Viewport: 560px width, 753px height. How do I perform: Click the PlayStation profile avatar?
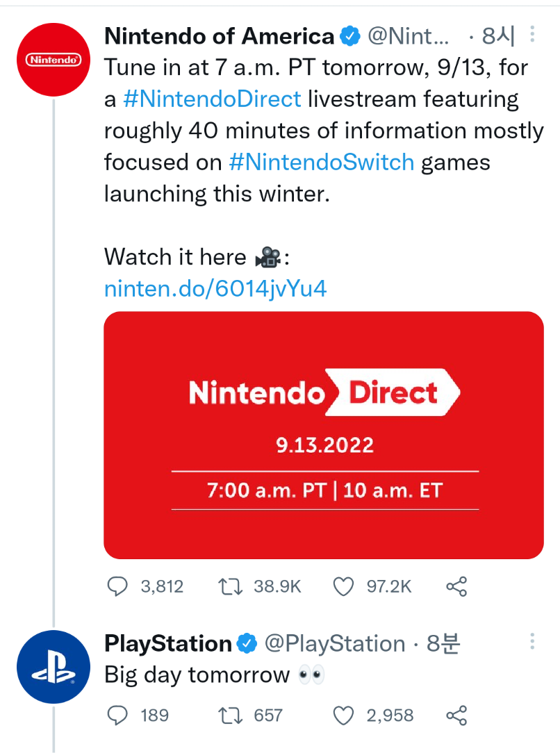click(53, 667)
